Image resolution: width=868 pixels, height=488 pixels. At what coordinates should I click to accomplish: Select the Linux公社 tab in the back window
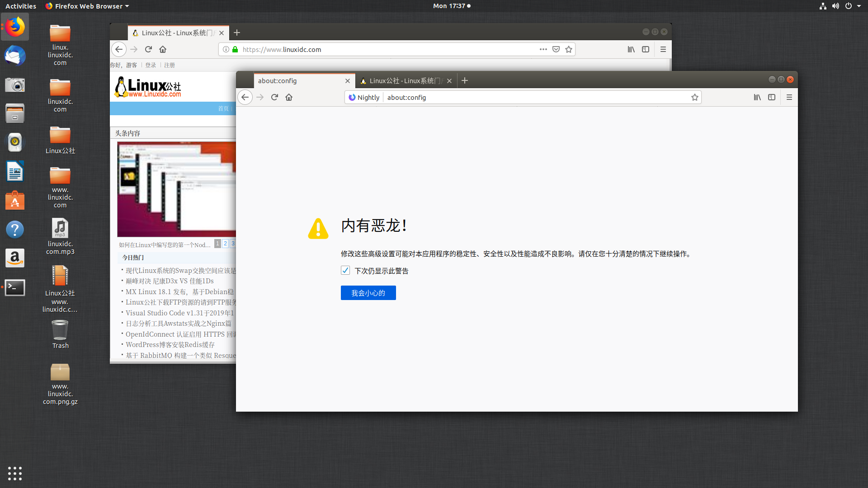pos(178,33)
